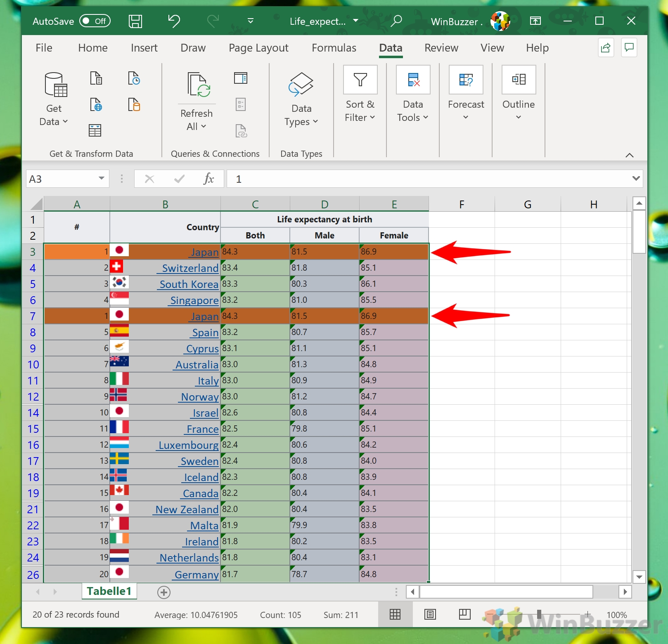Click the insert function fx icon

[208, 179]
